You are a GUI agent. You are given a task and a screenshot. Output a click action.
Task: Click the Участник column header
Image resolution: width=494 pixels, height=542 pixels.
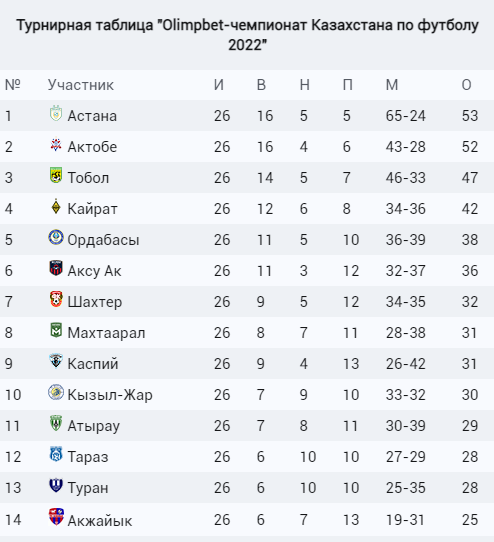[x=81, y=85]
